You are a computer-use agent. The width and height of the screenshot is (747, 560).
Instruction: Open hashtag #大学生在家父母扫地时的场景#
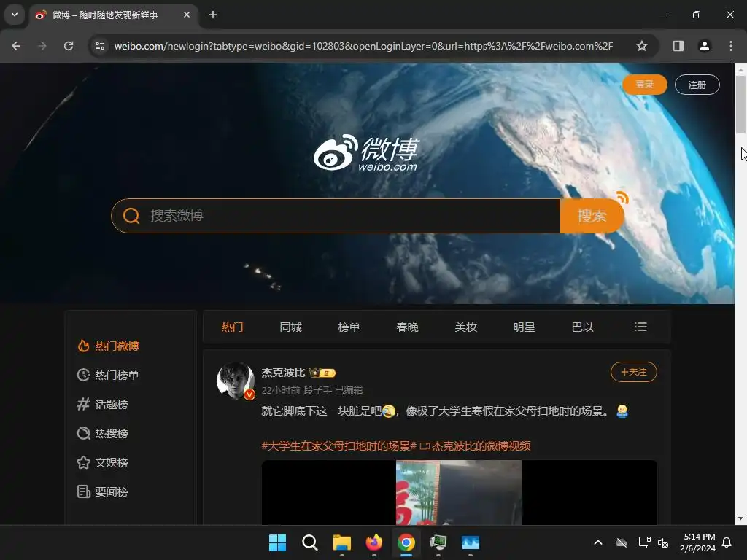[x=338, y=446]
